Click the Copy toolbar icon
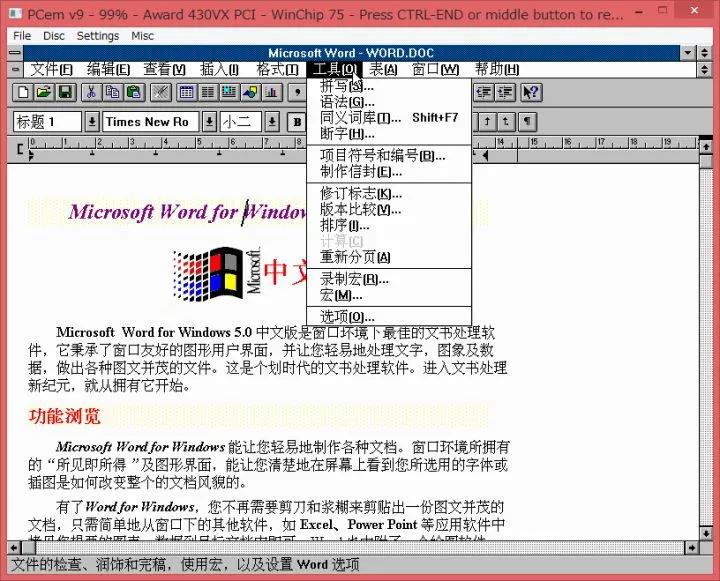This screenshot has width=720, height=581. [x=112, y=92]
